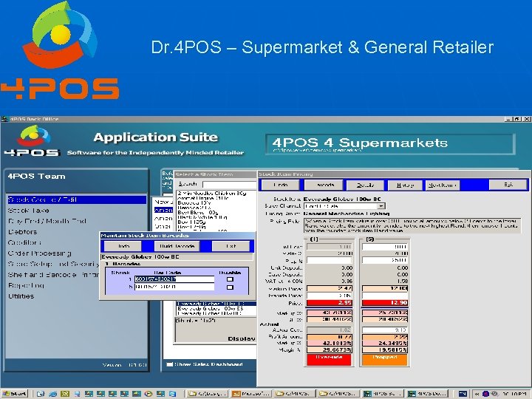Tick Disable checkbox for barcode row 1
Viewport: 532px width, 399px height.
pos(230,279)
